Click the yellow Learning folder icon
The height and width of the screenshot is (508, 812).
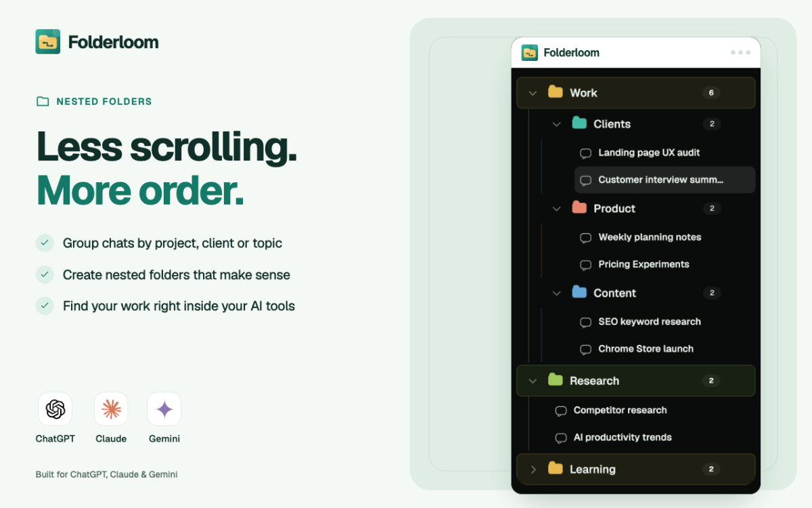[x=556, y=468]
